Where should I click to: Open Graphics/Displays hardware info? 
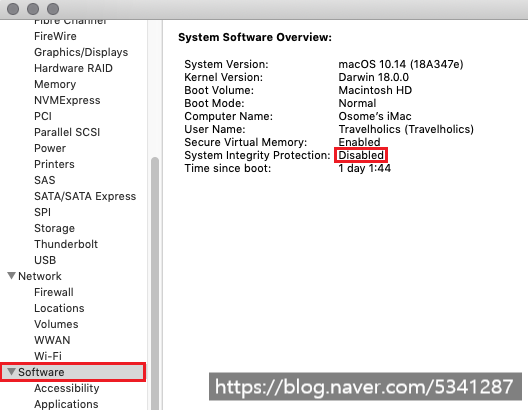[x=81, y=52]
